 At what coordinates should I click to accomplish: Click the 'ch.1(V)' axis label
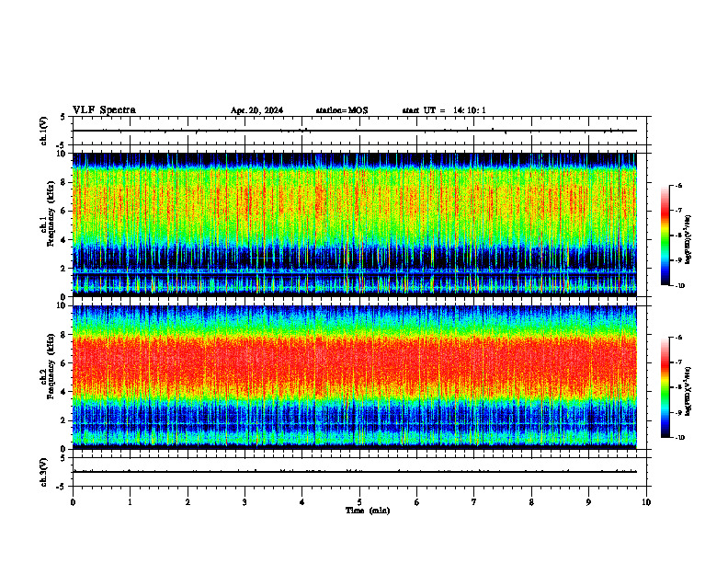point(44,131)
